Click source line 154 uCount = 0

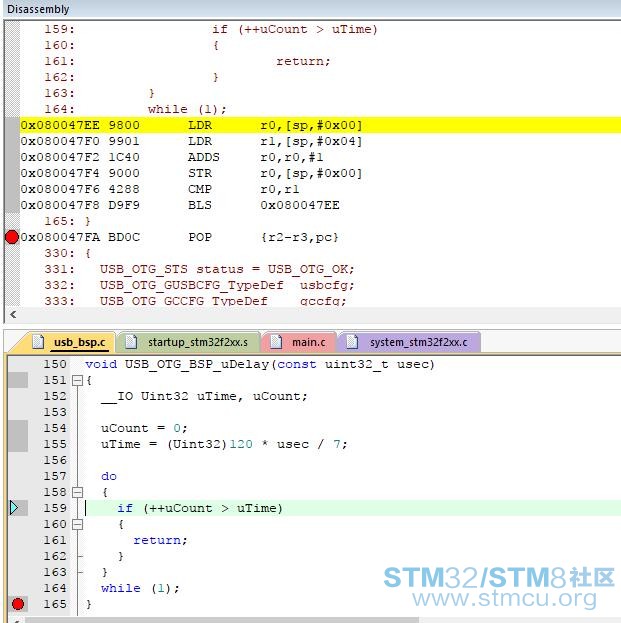(144, 428)
